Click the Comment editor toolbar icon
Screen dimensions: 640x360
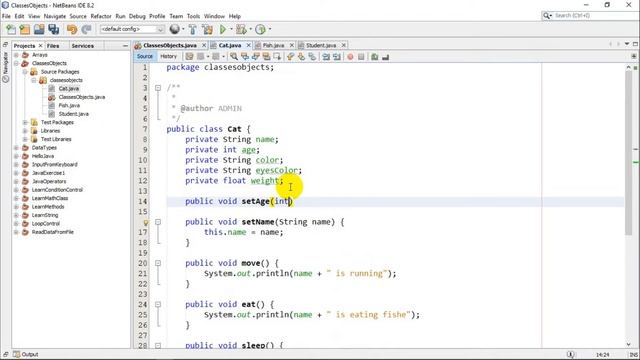coord(375,57)
